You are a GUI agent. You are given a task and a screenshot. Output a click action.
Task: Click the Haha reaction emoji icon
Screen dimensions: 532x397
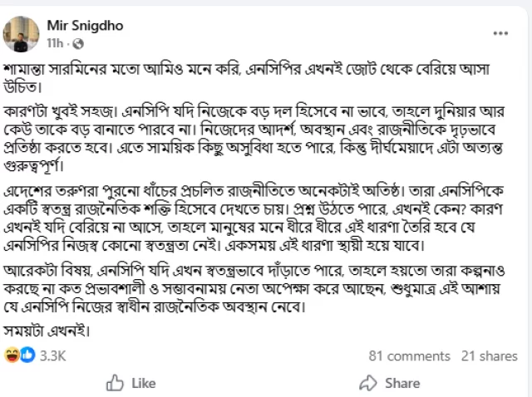click(x=12, y=355)
